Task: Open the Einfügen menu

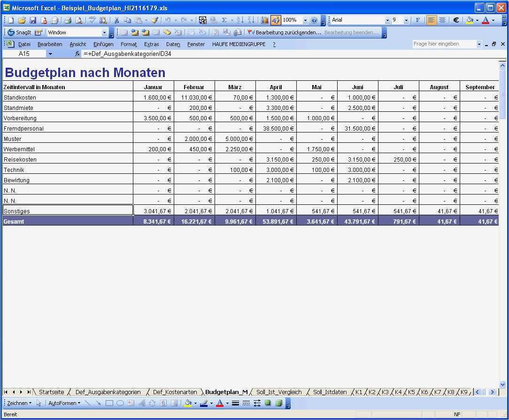Action: tap(103, 44)
